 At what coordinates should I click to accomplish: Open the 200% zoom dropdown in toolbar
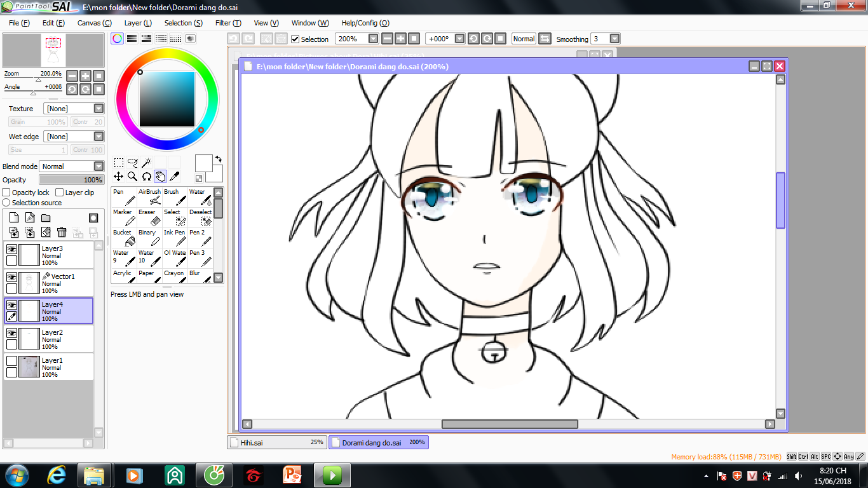tap(373, 39)
